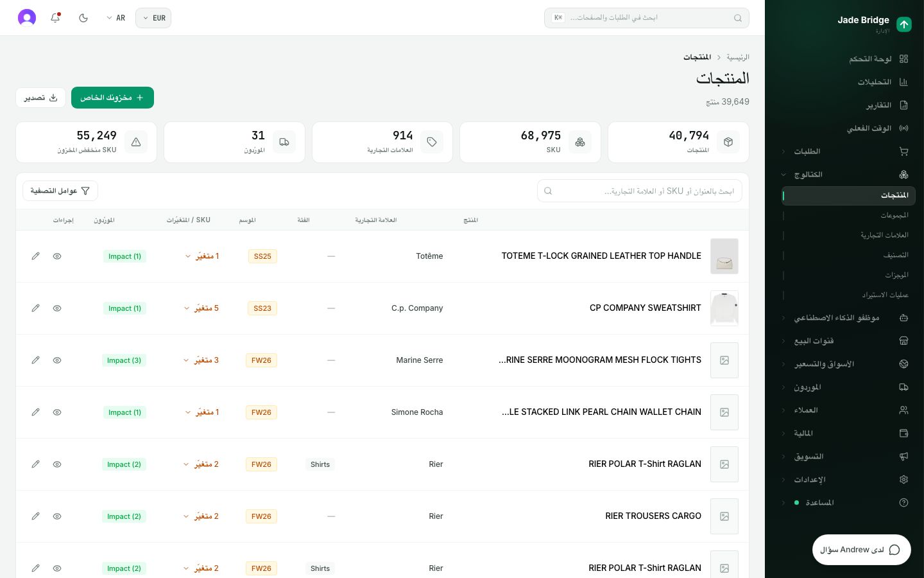
Task: Edit the TOTEME T-LOCK row pencil icon
Action: click(x=35, y=256)
